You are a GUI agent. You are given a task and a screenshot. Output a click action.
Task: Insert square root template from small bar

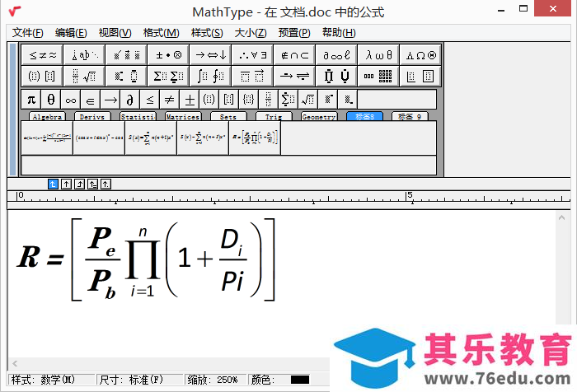click(x=308, y=100)
